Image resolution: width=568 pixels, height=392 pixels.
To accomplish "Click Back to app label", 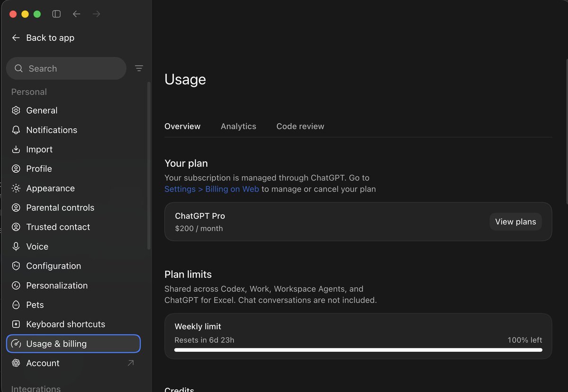I will point(50,38).
